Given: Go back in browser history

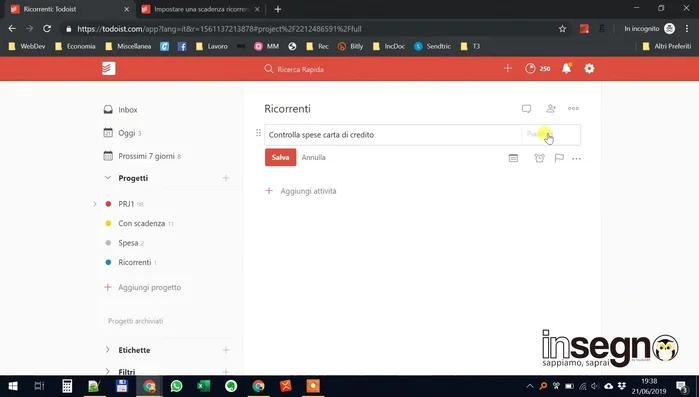Looking at the screenshot, I should click(x=12, y=29).
